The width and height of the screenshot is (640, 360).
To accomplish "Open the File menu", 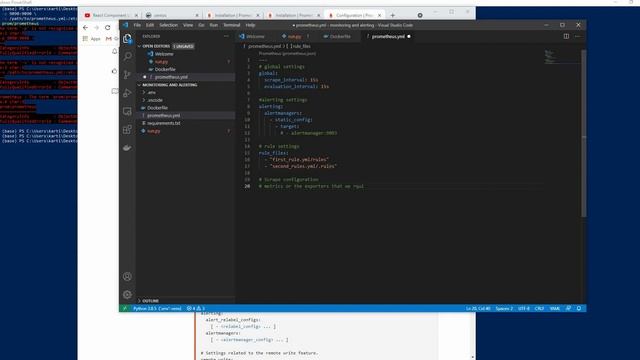I will pyautogui.click(x=137, y=25).
